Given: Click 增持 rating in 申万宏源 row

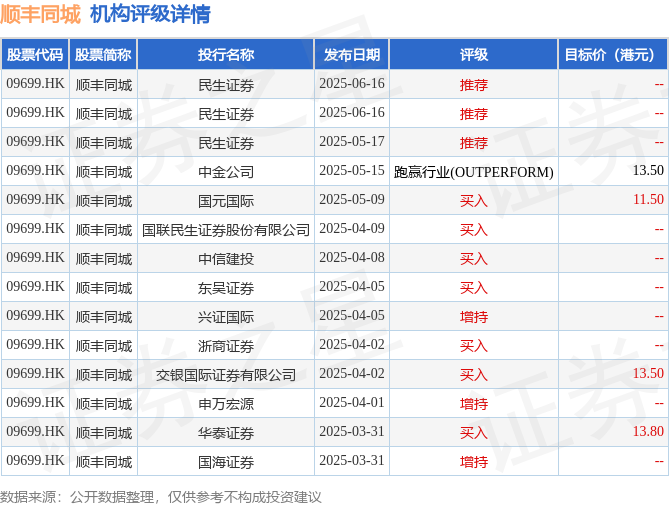Looking at the screenshot, I should click(x=474, y=404).
